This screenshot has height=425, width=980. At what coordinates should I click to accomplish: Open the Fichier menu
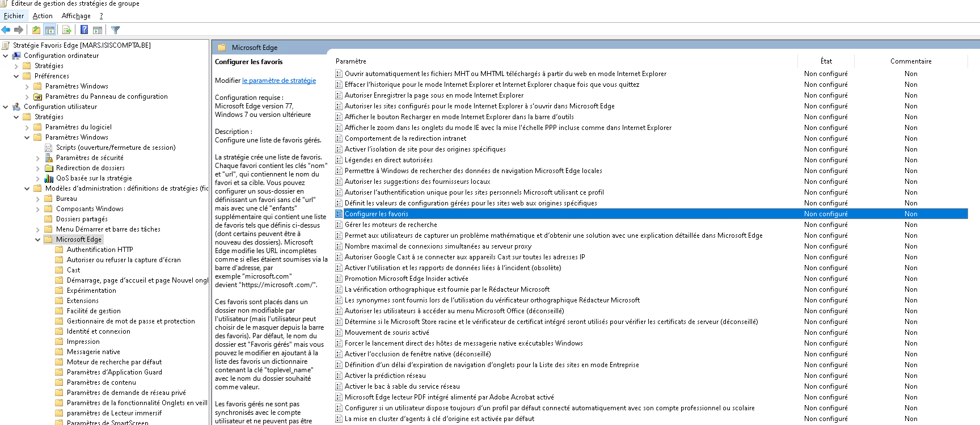[x=14, y=16]
